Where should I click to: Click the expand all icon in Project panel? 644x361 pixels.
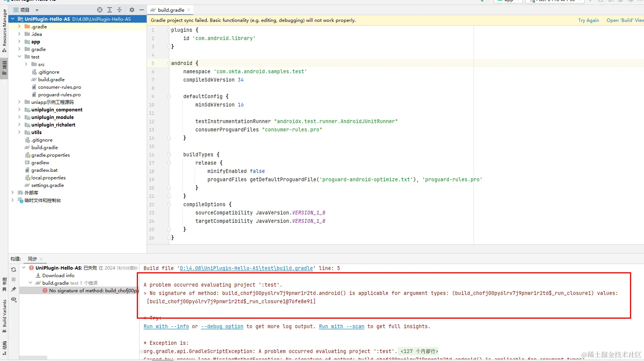[110, 10]
